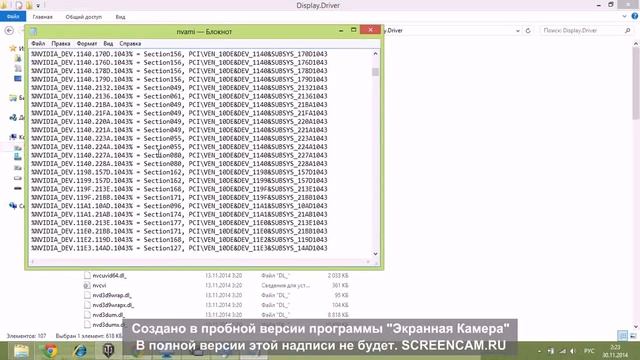Screen dimensions: 640x360
Task: Open Explorer help via the blue question icon
Action: click(635, 16)
